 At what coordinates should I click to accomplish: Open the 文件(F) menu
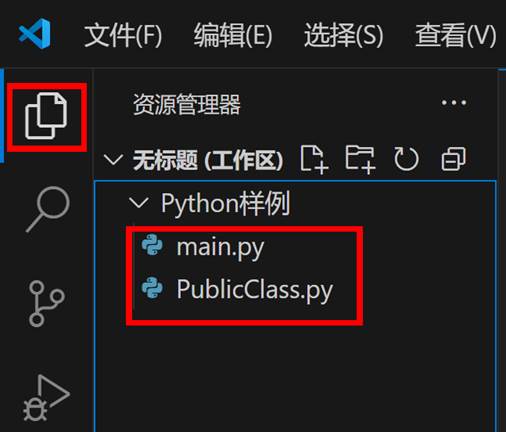click(x=123, y=35)
